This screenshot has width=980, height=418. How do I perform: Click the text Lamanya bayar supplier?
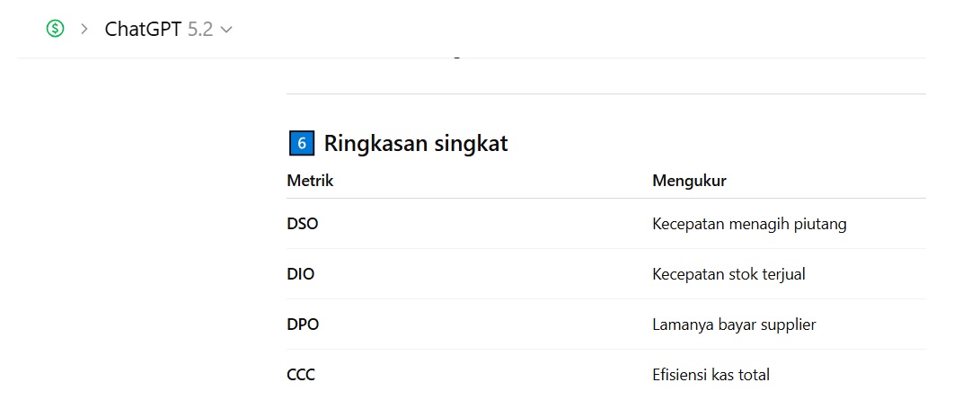[734, 325]
